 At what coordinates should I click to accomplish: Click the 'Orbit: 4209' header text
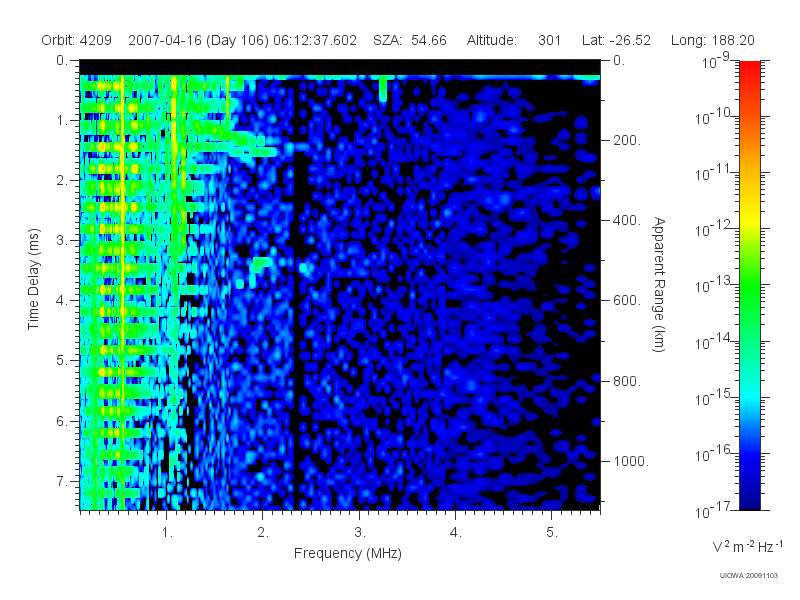coord(77,40)
